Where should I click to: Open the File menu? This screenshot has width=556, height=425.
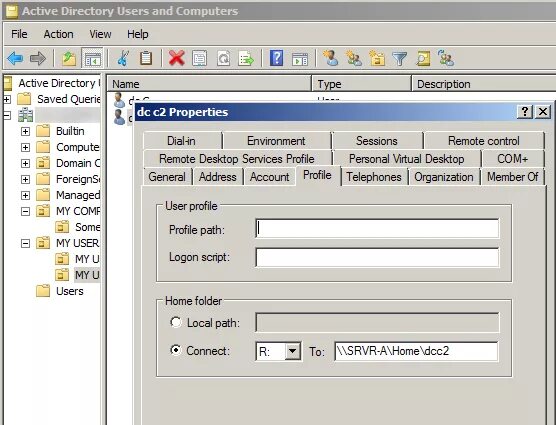point(19,34)
